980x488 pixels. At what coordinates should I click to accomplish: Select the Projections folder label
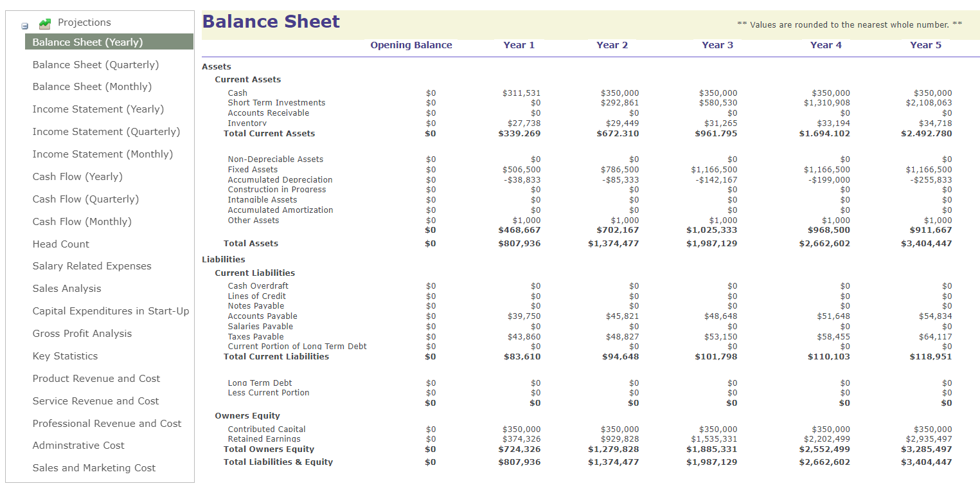tap(84, 23)
